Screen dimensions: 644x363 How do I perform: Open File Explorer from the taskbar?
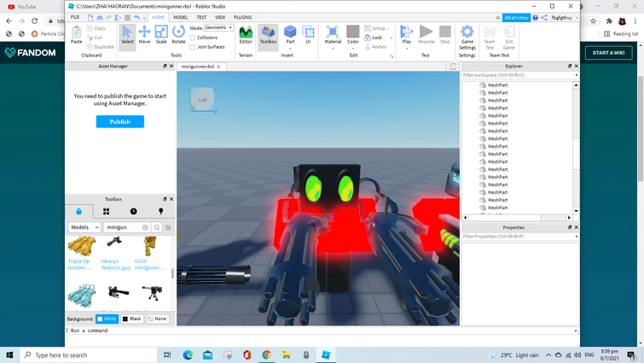tap(287, 354)
